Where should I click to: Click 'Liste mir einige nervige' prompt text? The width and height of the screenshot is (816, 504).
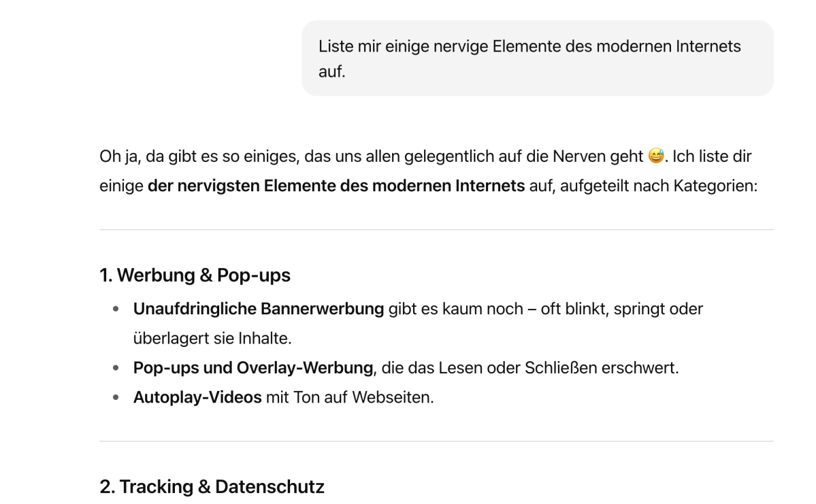click(404, 46)
